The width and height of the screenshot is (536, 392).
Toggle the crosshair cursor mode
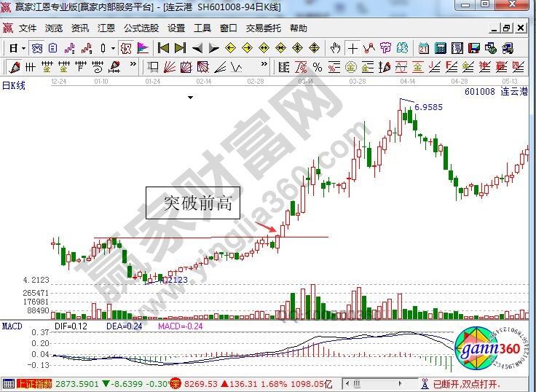pyautogui.click(x=352, y=48)
